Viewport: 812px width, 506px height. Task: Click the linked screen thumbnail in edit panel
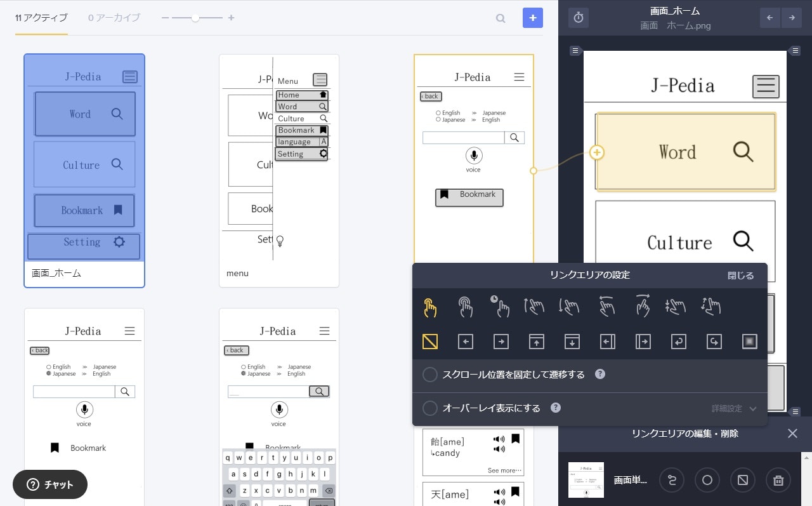pyautogui.click(x=586, y=480)
